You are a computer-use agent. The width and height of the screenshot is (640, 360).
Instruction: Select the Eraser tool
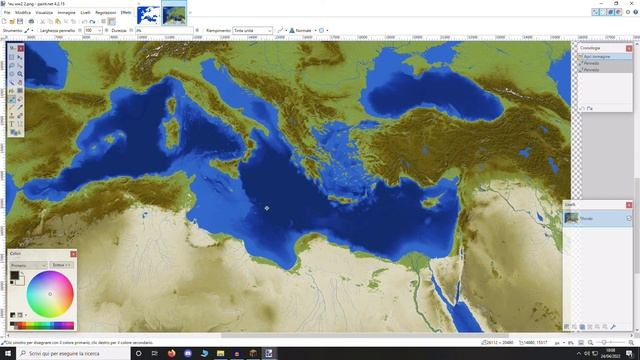click(x=20, y=99)
